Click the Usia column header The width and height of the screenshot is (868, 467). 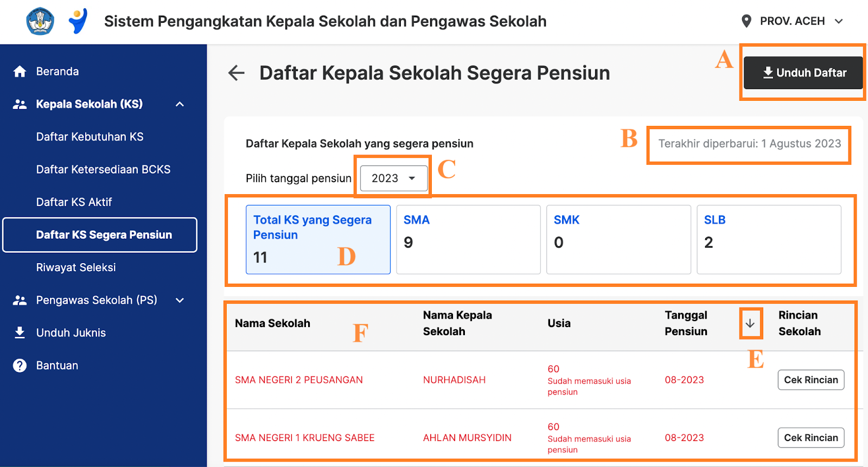559,323
